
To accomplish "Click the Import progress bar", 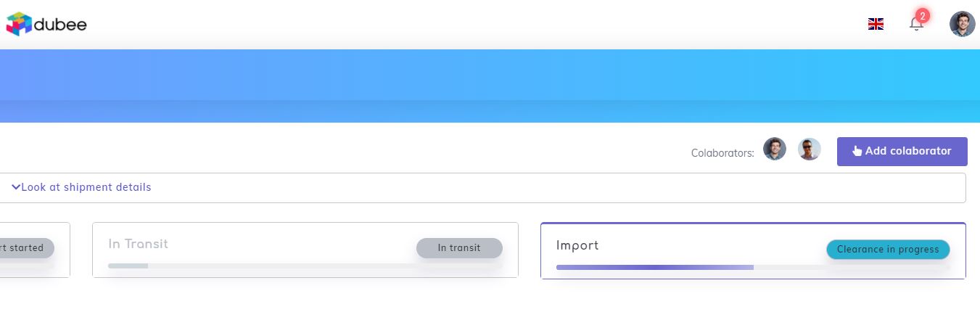I will 752,268.
